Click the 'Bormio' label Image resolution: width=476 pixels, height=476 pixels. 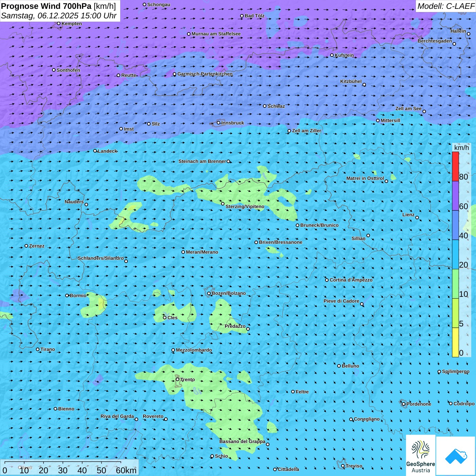78,295
